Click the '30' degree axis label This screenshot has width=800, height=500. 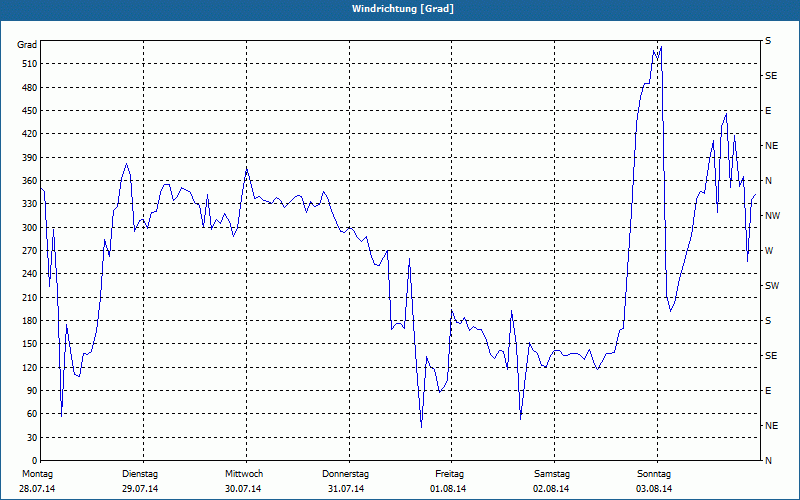pyautogui.click(x=32, y=437)
